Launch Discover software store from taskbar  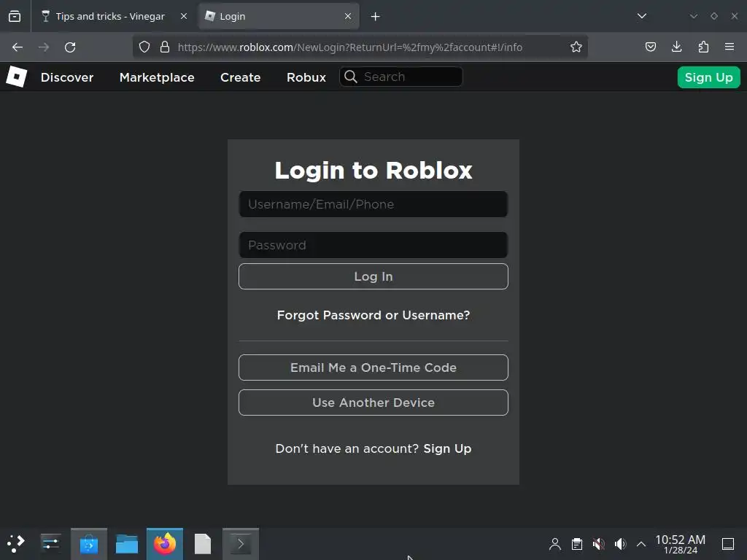click(89, 544)
